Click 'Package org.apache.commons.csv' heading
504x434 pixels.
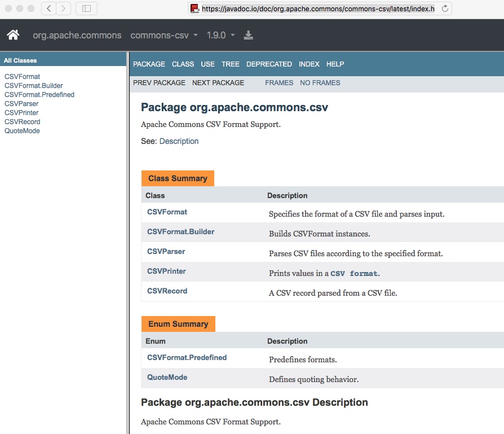pos(235,107)
